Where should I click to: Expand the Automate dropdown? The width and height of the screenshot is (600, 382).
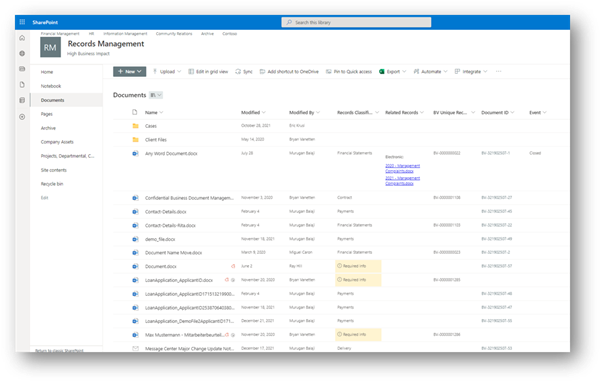tap(445, 72)
